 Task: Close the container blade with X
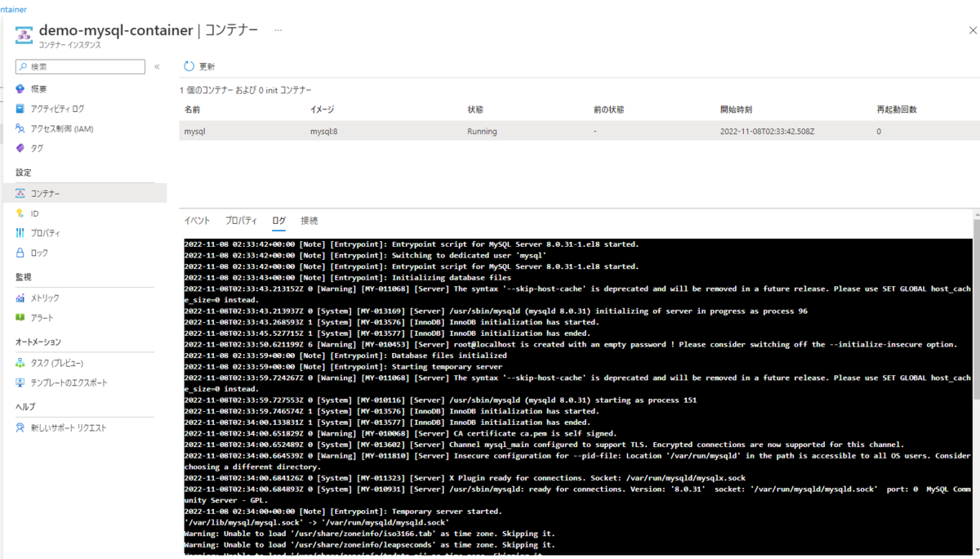[972, 29]
